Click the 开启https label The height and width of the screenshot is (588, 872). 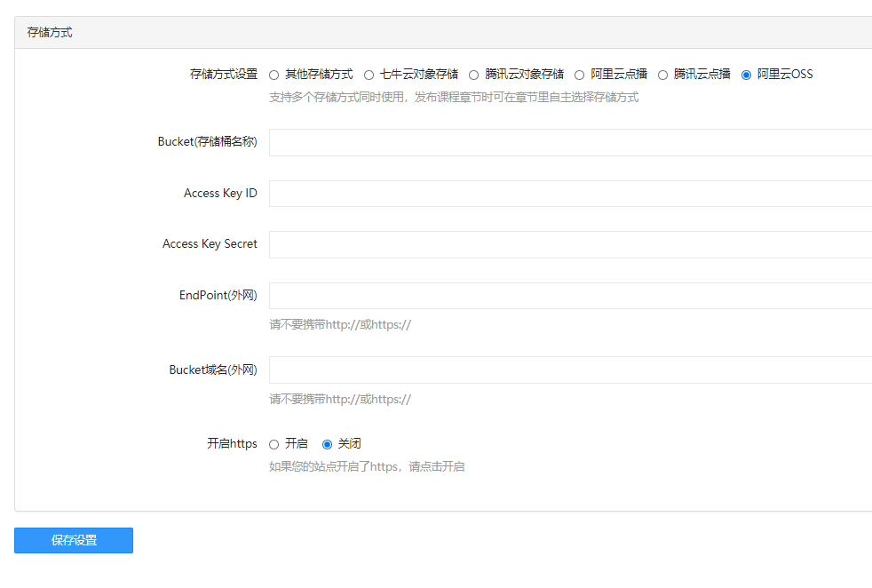coord(232,443)
